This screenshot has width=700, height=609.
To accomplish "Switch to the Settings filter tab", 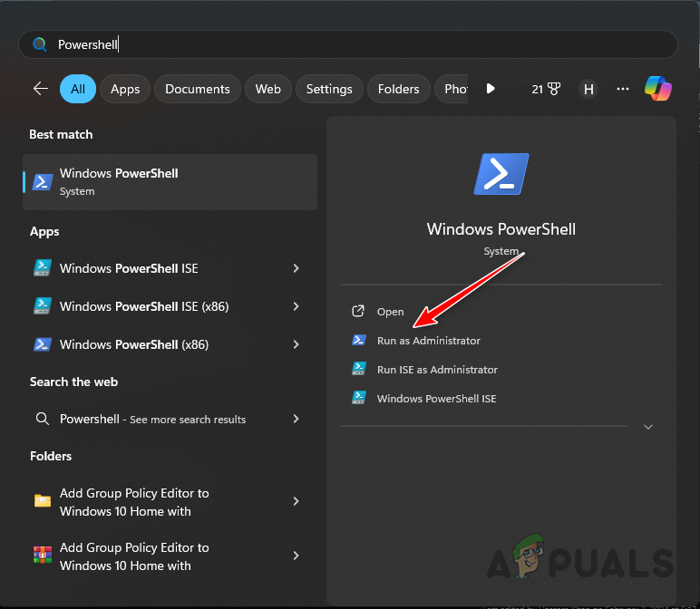I will pos(329,89).
